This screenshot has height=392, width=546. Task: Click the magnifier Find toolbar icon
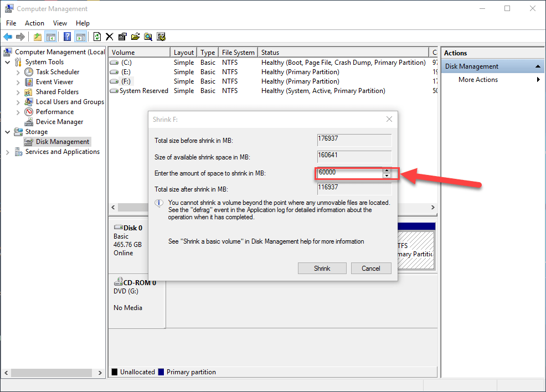(148, 37)
